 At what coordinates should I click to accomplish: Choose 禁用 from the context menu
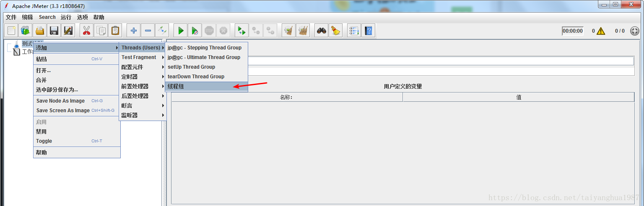tap(77, 131)
